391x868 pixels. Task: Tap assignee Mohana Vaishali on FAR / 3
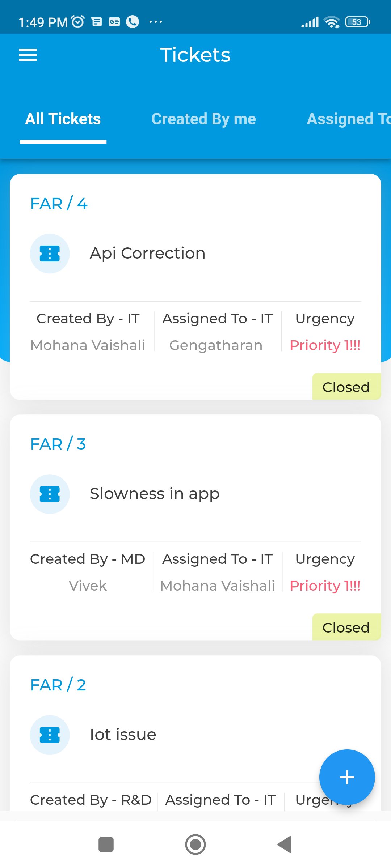217,586
